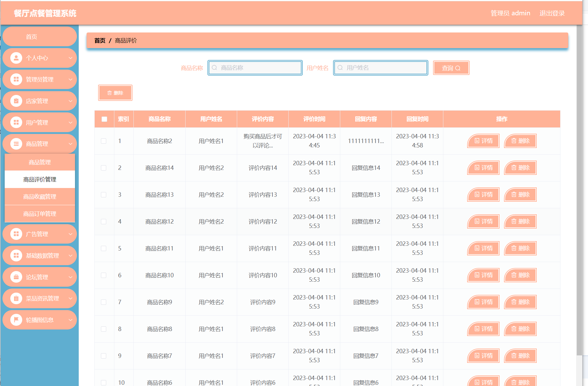Click the clipboard icon beside 店家管理
Viewport: 588px width, 386px height.
click(16, 101)
